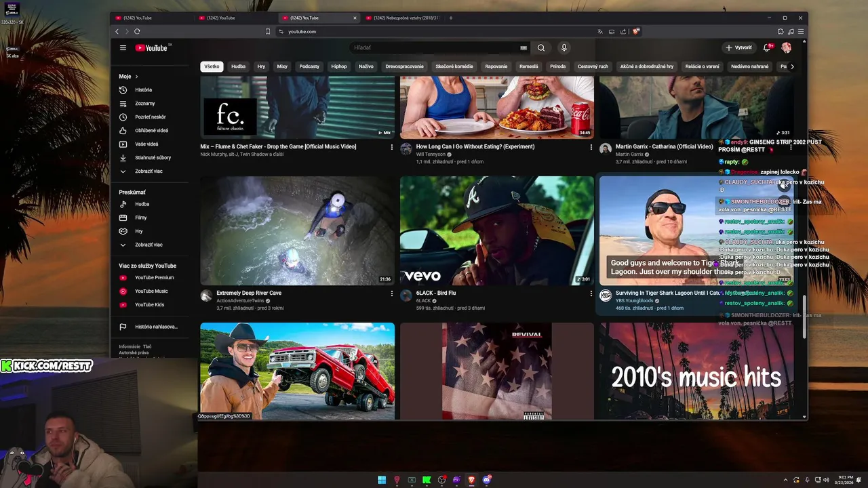Viewport: 868px width, 488px height.
Task: Open the red monster truck video thumbnail
Action: (x=297, y=371)
